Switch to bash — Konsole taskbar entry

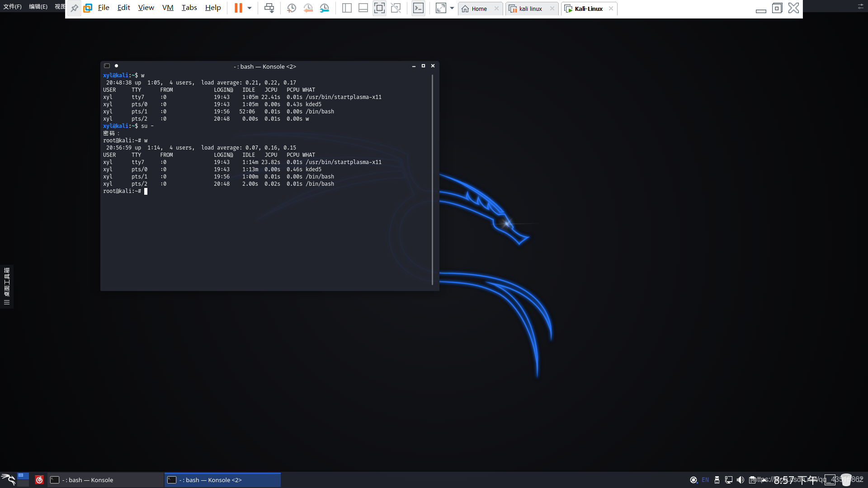(x=106, y=480)
